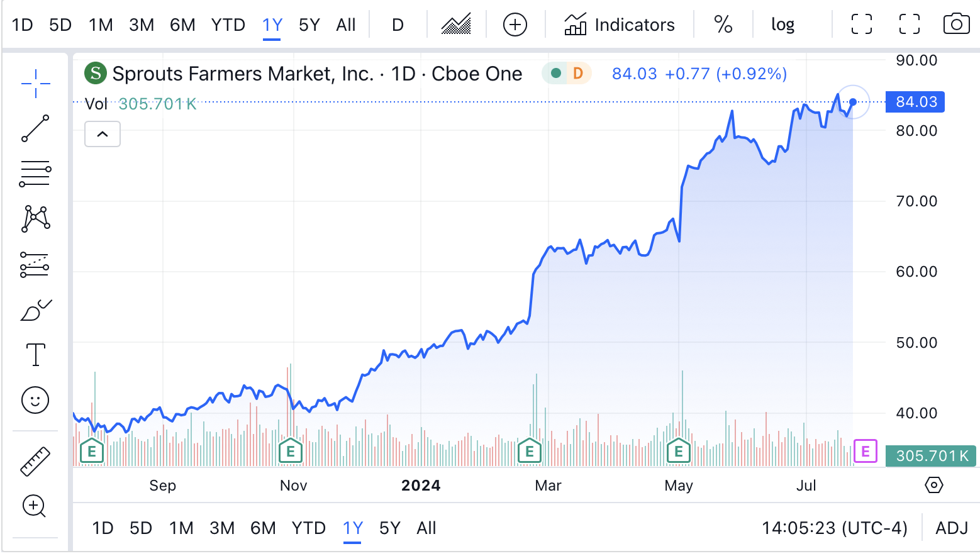980x556 pixels.
Task: Select the trend line drawing tool
Action: 35,128
